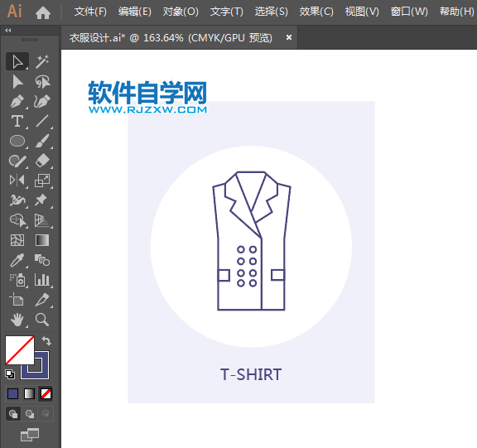This screenshot has height=448, width=477.
Task: Select the Blend tool
Action: [x=42, y=260]
